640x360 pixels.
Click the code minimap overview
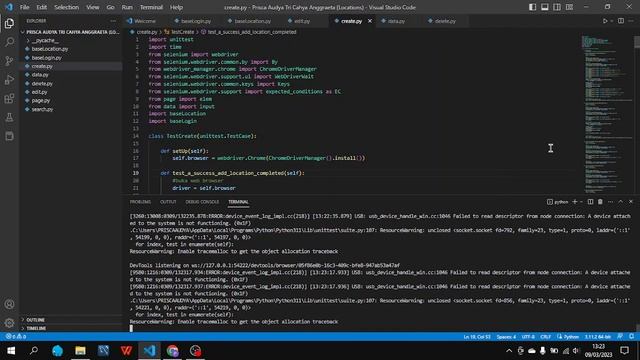click(607, 114)
